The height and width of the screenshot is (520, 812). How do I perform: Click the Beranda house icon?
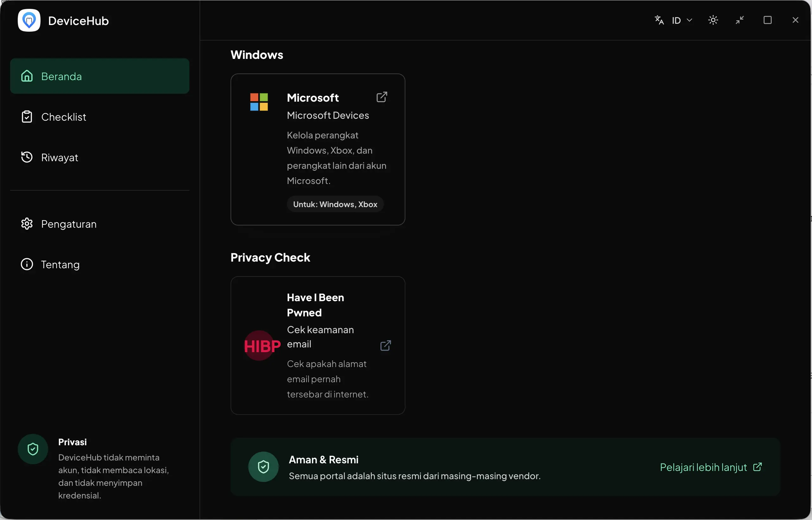(x=27, y=76)
